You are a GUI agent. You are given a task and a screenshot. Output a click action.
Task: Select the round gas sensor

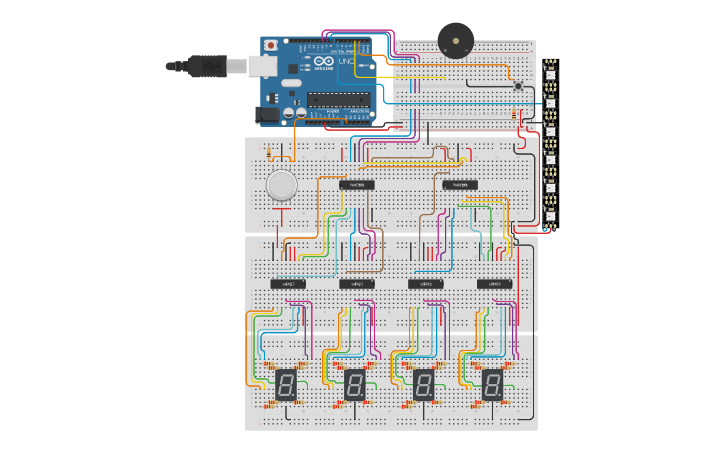point(281,185)
